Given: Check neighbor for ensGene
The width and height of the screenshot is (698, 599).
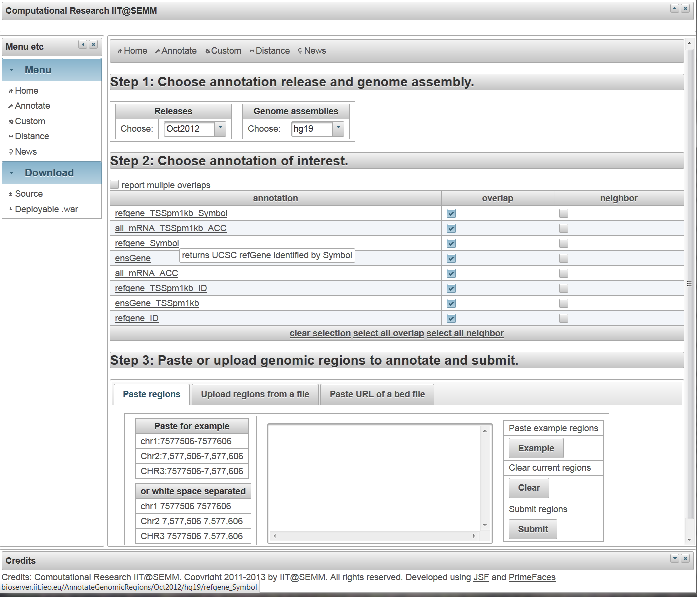Looking at the screenshot, I should click(564, 259).
